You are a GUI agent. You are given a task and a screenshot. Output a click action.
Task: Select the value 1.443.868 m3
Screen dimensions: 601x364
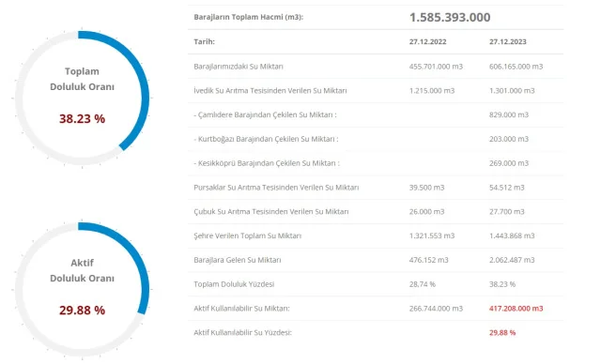point(512,235)
